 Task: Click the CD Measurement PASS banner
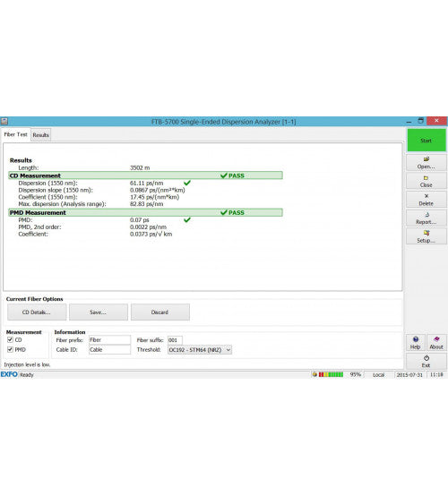pos(146,175)
